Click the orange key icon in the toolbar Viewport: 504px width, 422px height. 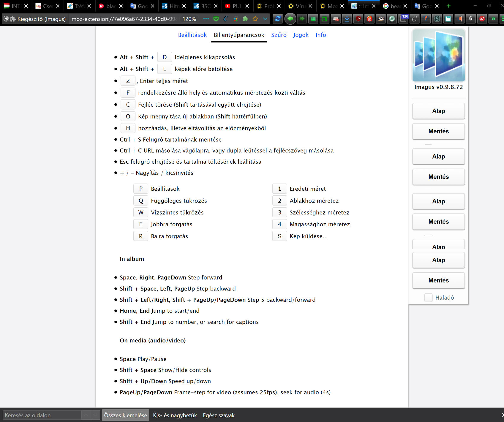(426, 19)
